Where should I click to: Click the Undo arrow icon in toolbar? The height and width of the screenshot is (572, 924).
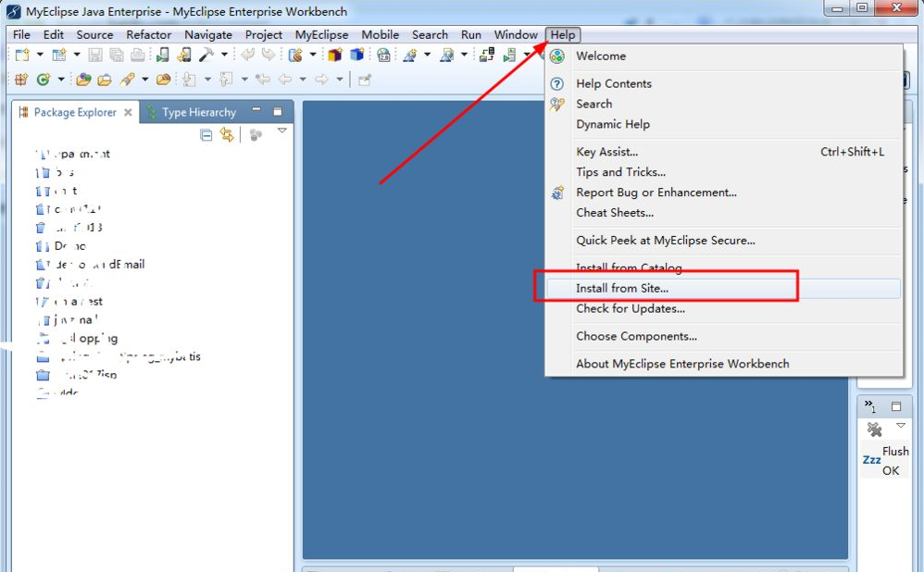(247, 56)
